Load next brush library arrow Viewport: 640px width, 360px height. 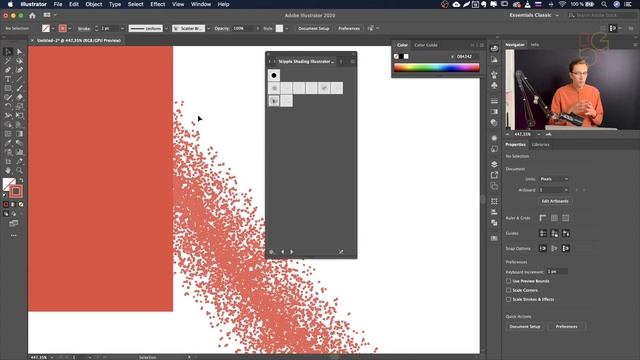(292, 252)
